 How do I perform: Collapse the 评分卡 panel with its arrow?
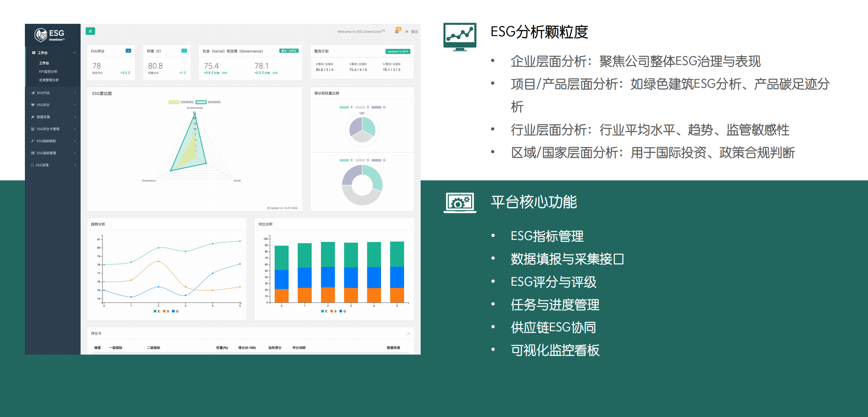click(x=408, y=334)
